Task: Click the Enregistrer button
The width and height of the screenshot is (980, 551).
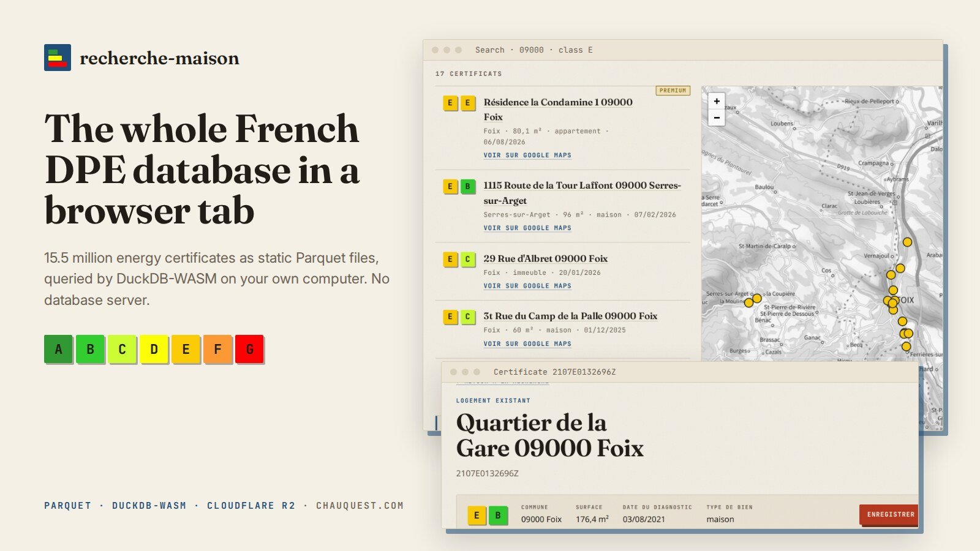Action: tap(889, 515)
